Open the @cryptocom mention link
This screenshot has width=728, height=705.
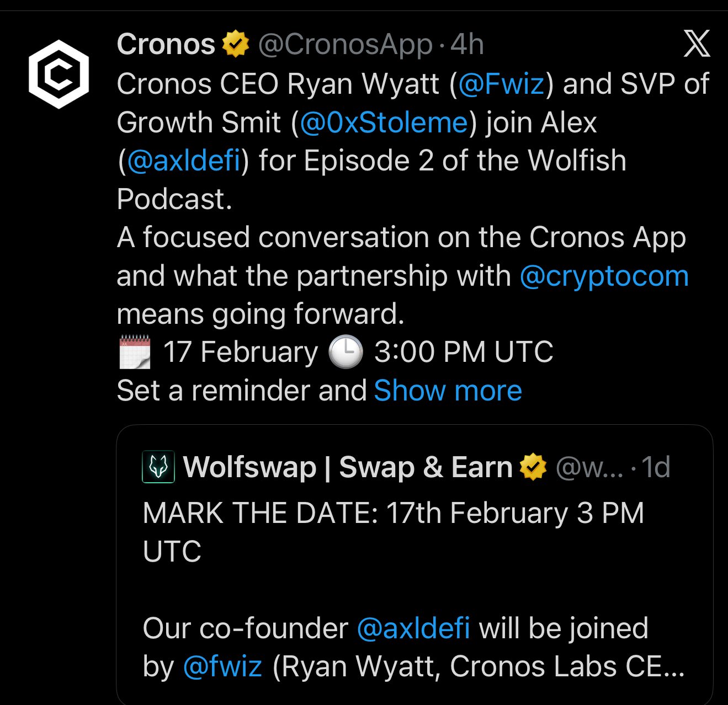click(x=604, y=276)
